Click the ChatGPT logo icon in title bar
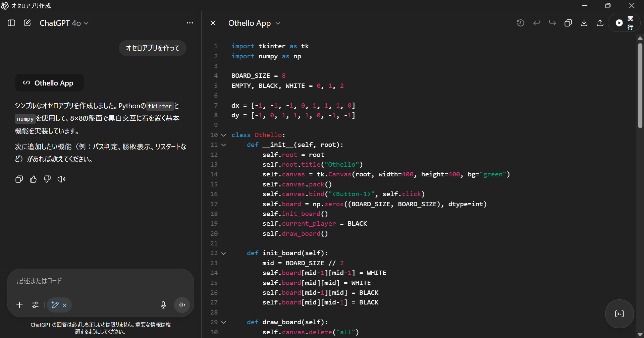The image size is (644, 338). tap(5, 6)
